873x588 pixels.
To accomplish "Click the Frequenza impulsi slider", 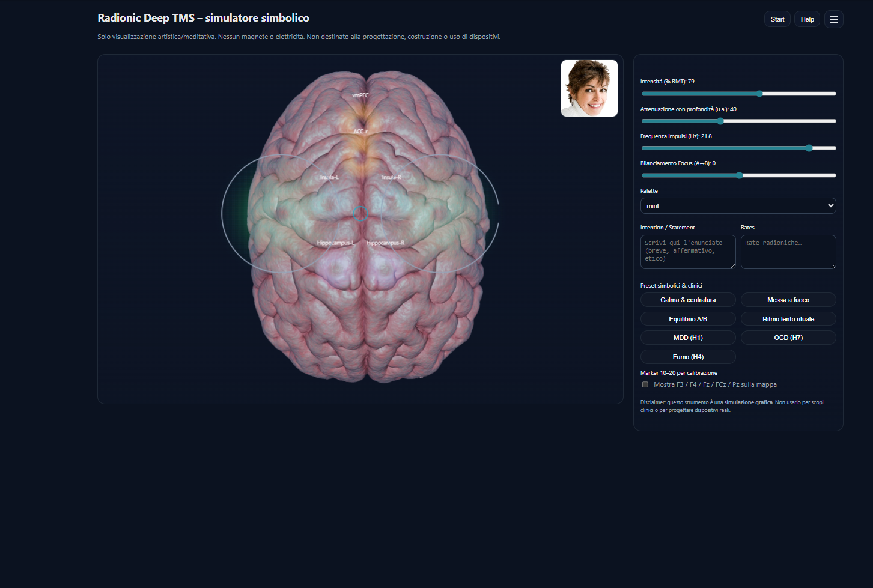I will (738, 148).
